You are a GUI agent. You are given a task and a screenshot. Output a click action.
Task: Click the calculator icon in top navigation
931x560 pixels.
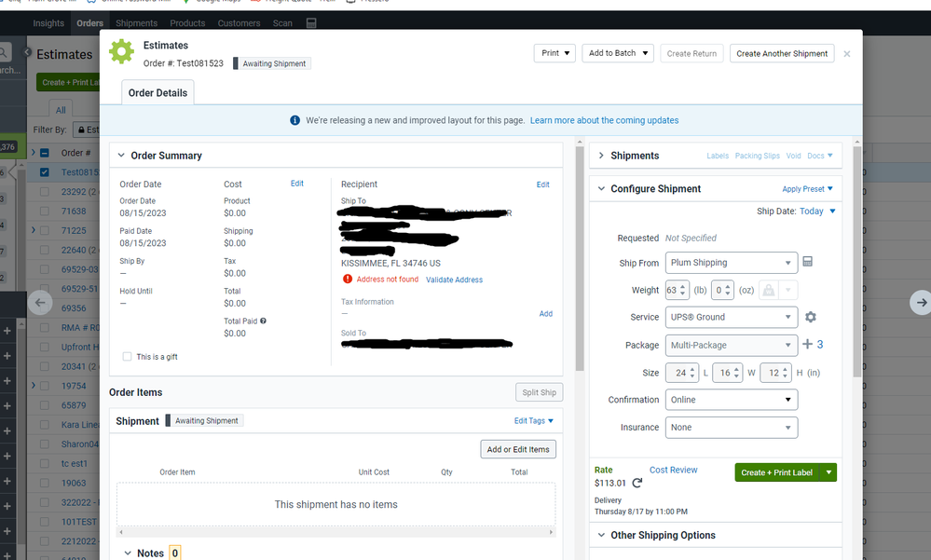(x=311, y=22)
